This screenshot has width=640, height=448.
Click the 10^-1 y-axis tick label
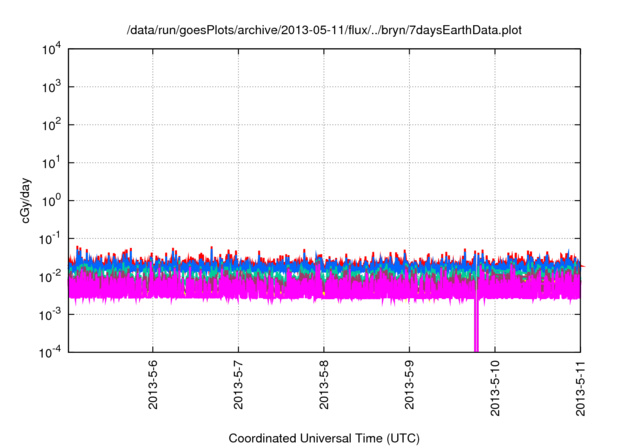[50, 239]
